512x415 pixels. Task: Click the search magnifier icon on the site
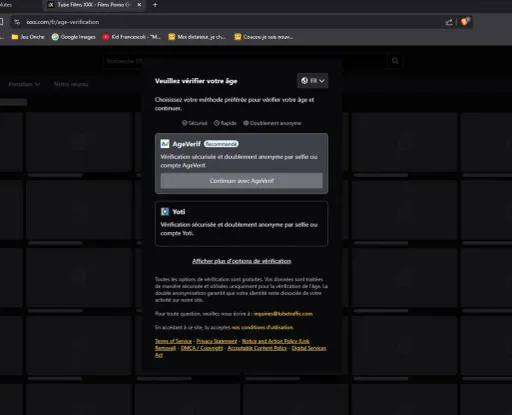pos(395,61)
